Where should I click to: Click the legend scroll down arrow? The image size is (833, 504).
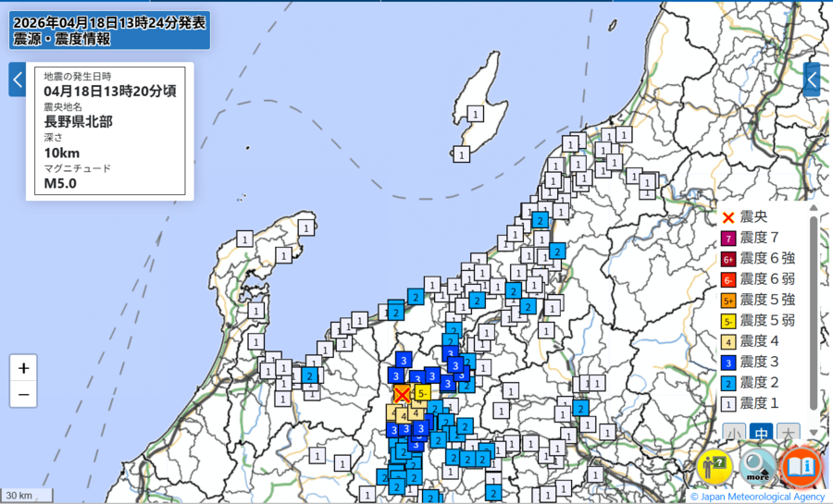(x=814, y=433)
